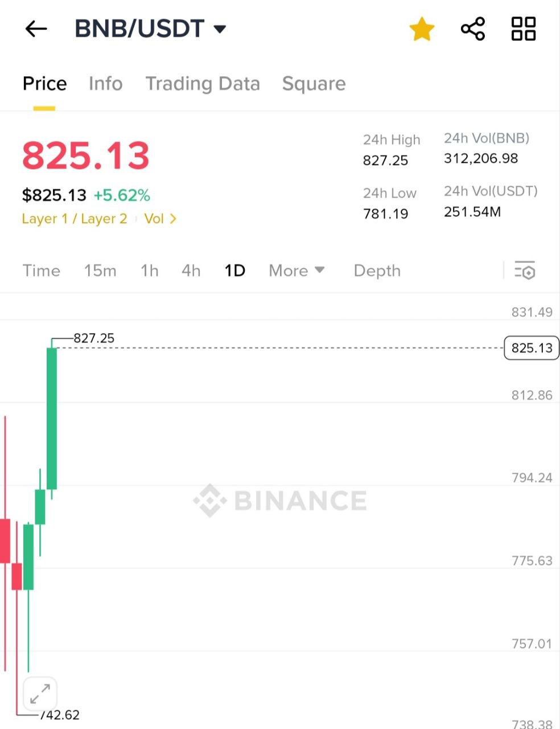Image resolution: width=560 pixels, height=729 pixels.
Task: Switch to the Trading Data tab
Action: (x=203, y=84)
